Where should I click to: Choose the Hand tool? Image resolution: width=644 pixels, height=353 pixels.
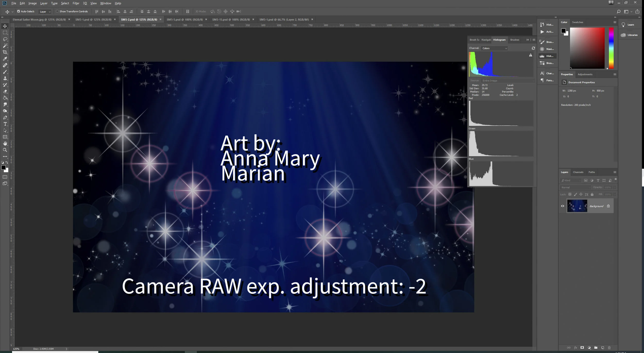click(x=5, y=143)
